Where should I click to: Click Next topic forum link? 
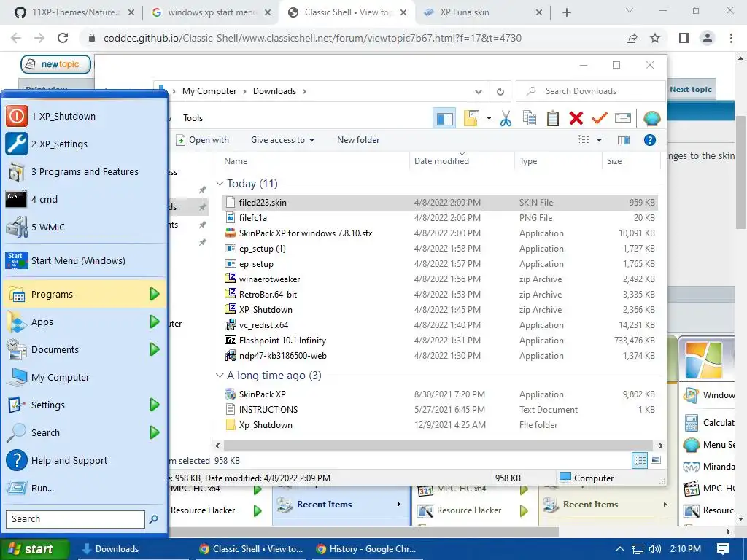tap(690, 90)
